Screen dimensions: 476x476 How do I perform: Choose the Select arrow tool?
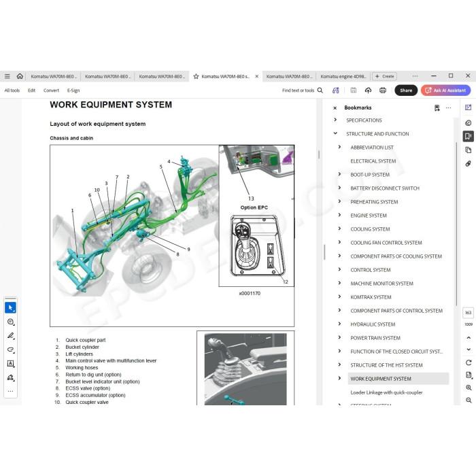click(11, 308)
